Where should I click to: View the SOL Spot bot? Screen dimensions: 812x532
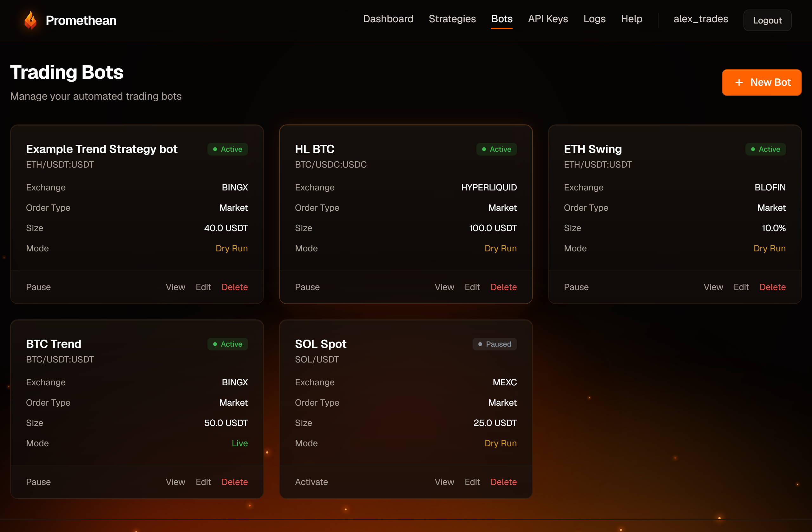click(444, 482)
